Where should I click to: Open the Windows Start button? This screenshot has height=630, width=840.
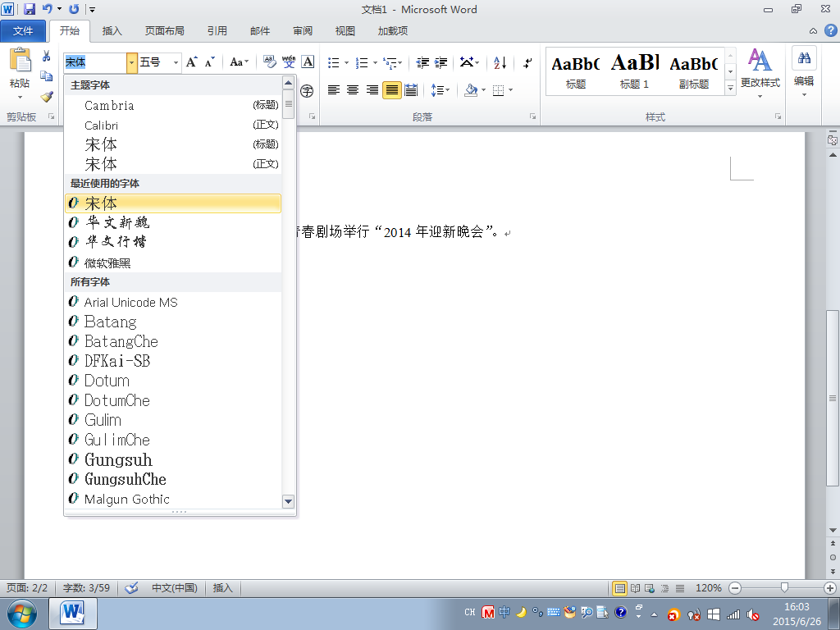(x=22, y=614)
